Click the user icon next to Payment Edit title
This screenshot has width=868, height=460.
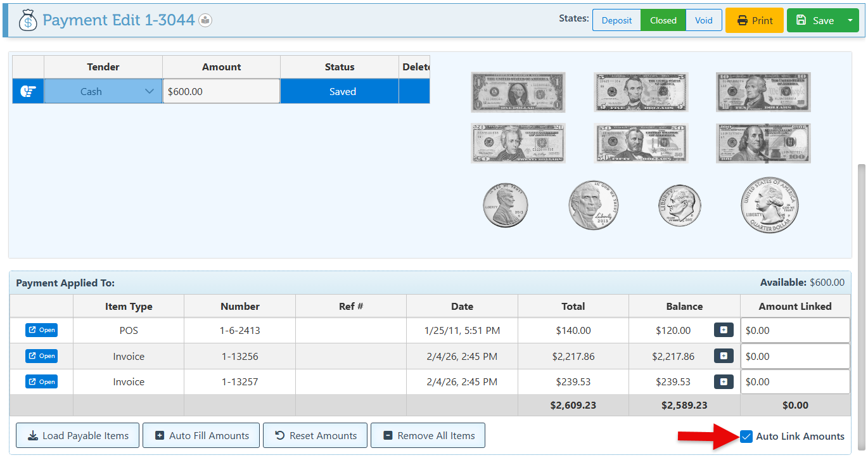coord(205,20)
